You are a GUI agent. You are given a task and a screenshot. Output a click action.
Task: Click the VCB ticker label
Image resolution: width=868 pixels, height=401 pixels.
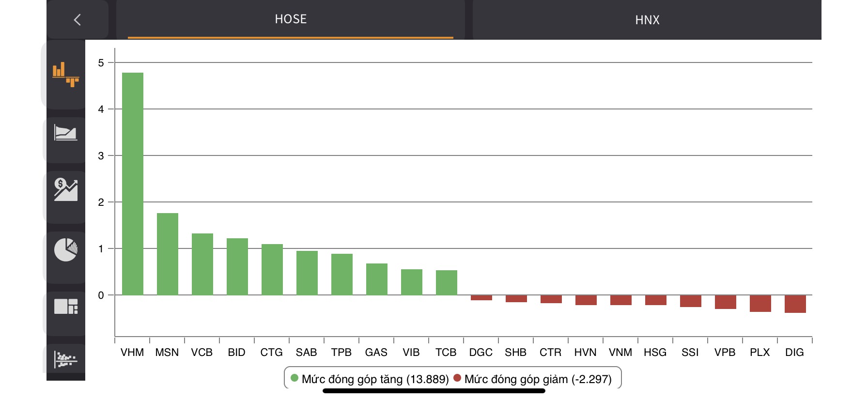tap(202, 352)
